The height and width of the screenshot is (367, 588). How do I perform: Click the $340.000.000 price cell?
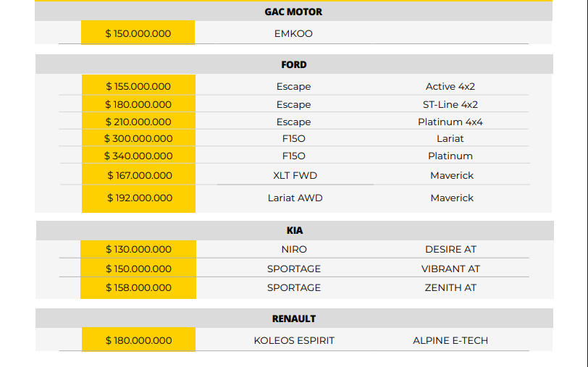click(x=138, y=156)
